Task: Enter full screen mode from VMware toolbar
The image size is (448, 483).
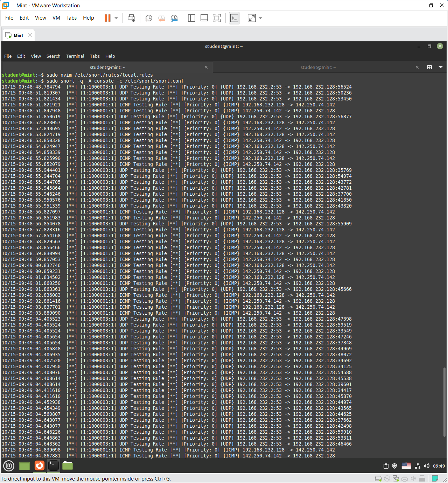Action: [217, 18]
